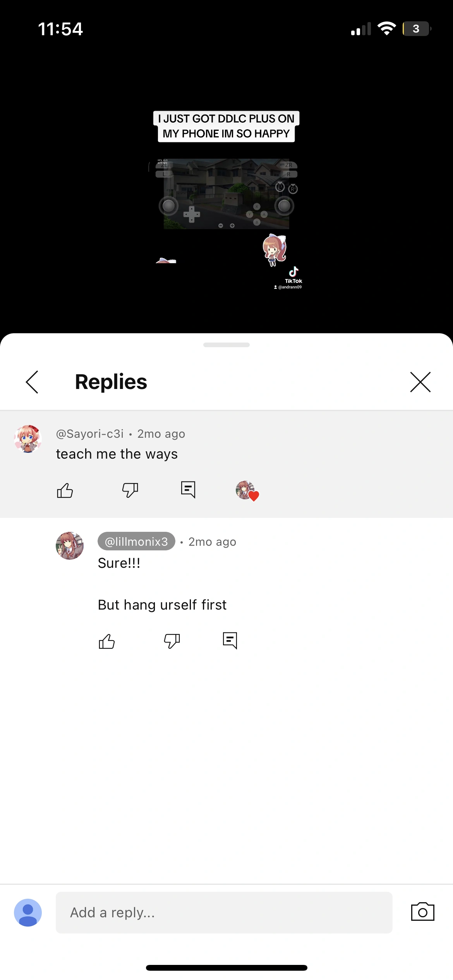Toggle dislike on the "Sure!!!" reply

(172, 641)
